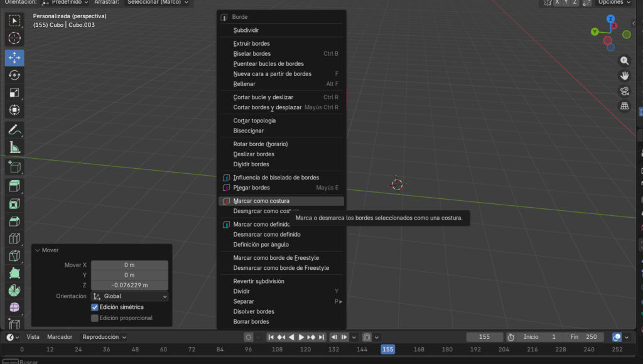The height and width of the screenshot is (364, 643).
Task: Choose the Measure tool
Action: pos(14,148)
